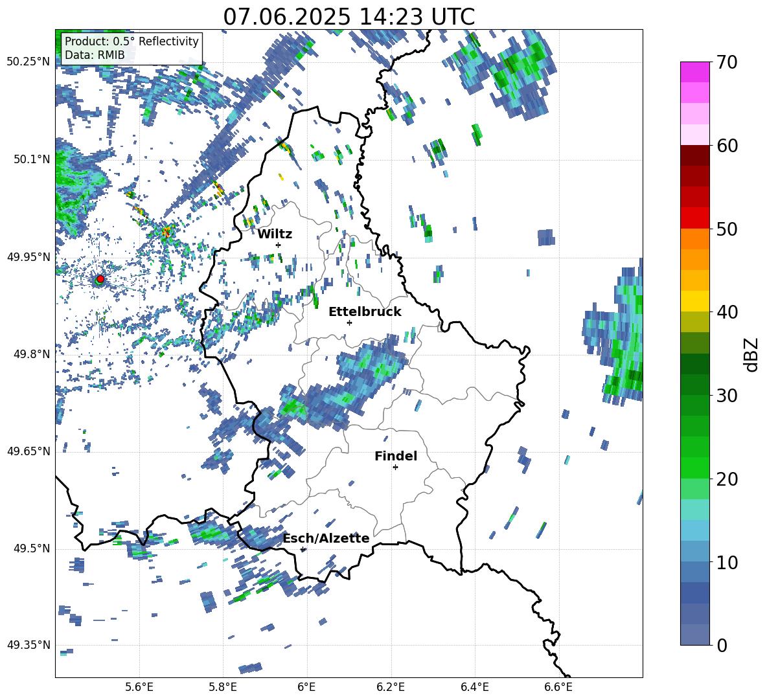Screen dimensions: 767x700
Task: Click the colorbar tick label 60
Action: click(727, 146)
